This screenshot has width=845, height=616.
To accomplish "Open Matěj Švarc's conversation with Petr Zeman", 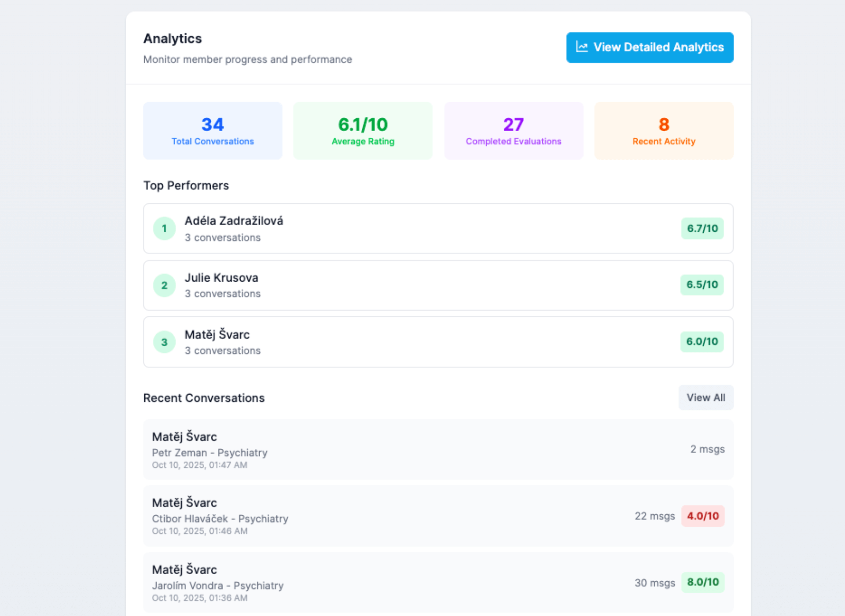I will pos(438,449).
